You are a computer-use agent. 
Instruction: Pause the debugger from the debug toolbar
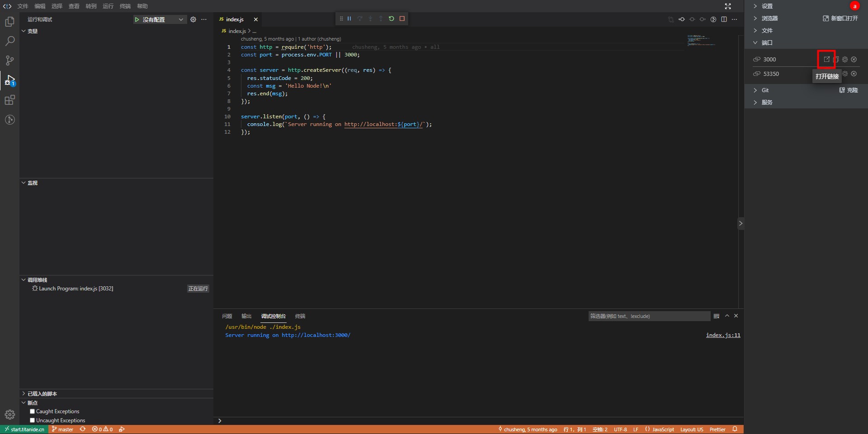pos(349,19)
